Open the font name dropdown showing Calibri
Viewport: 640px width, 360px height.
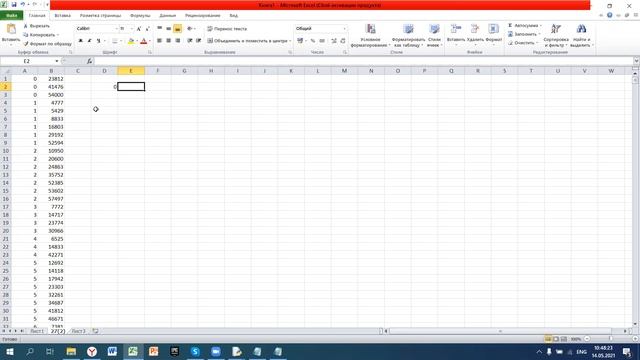(x=116, y=29)
